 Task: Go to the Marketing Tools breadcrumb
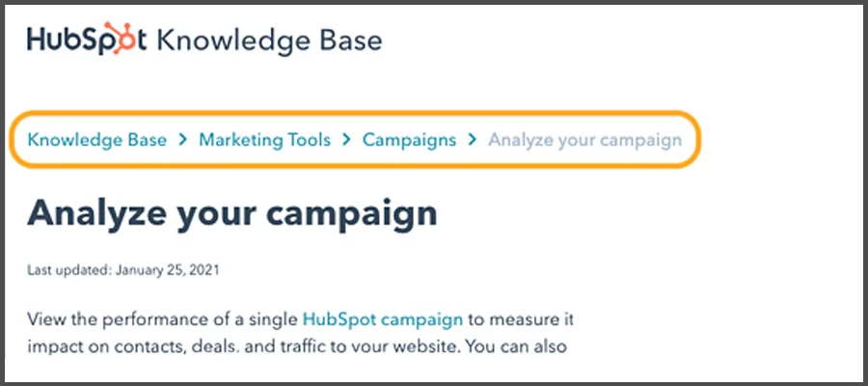(x=264, y=140)
